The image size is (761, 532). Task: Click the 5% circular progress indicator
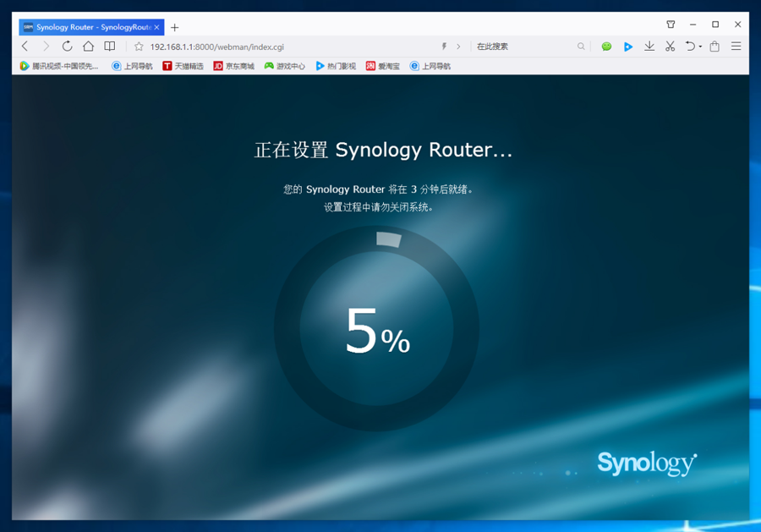[376, 329]
